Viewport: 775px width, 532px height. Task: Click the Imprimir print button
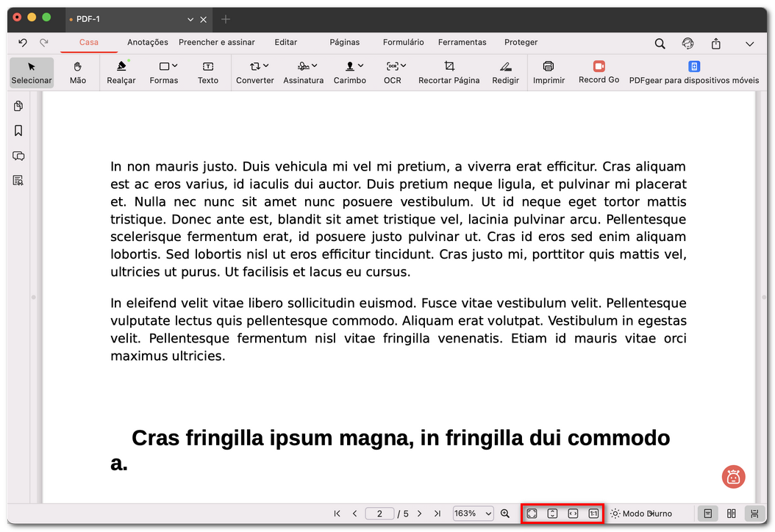coord(549,73)
